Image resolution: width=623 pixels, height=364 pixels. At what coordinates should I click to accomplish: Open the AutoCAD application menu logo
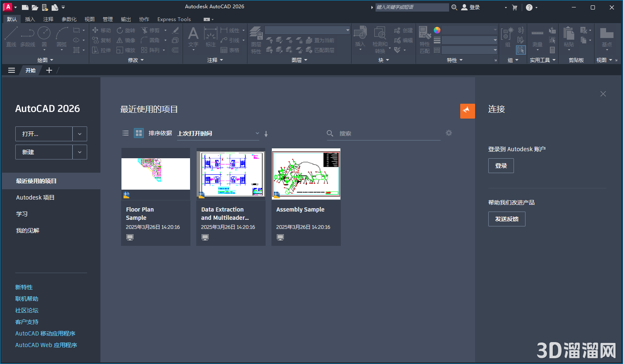coord(8,7)
